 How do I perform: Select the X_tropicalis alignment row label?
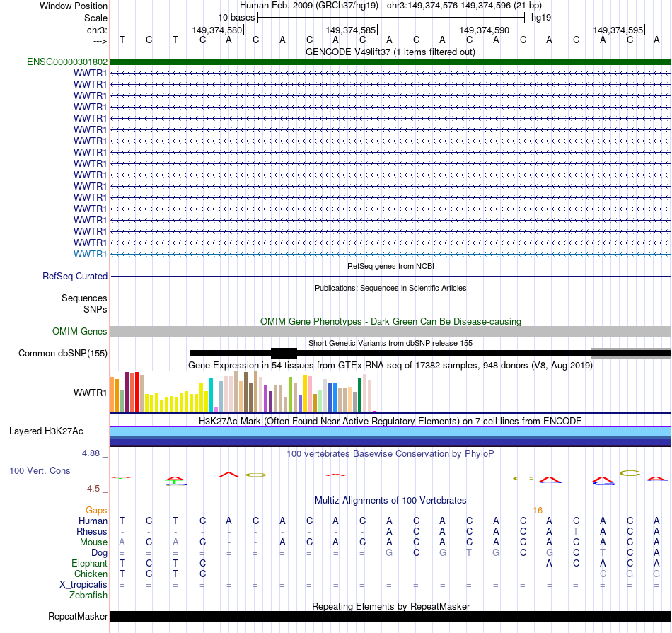pos(83,585)
